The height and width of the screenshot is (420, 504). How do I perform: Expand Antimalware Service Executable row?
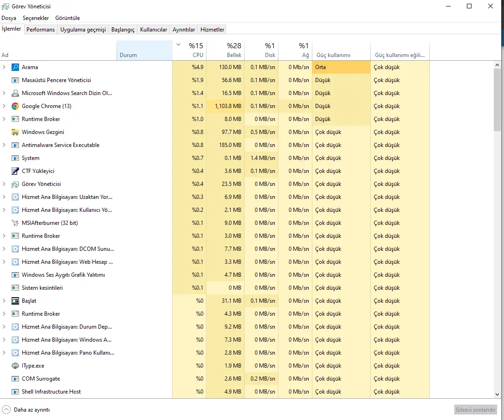tap(4, 145)
